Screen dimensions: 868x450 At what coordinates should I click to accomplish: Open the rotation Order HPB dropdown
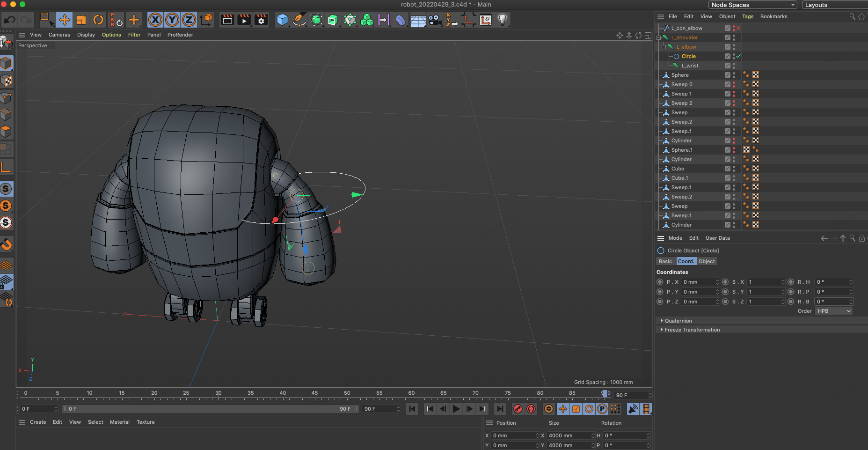[834, 311]
